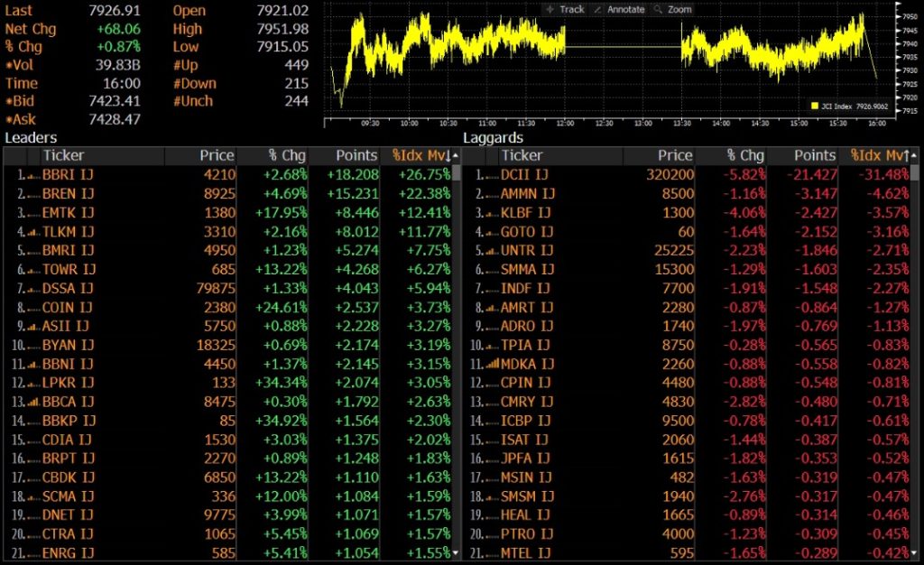Click the #Down count label
Screen dimensions: 924x565
click(195, 84)
